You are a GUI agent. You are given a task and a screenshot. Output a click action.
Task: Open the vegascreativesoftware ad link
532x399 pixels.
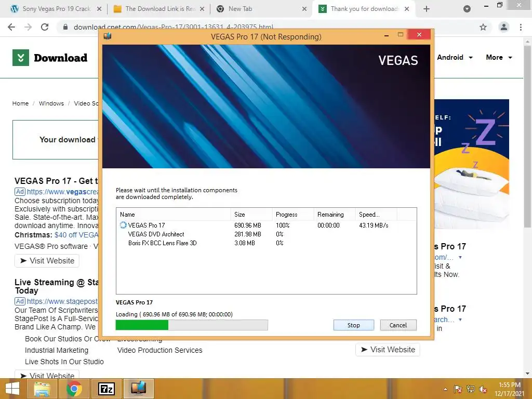pos(63,192)
